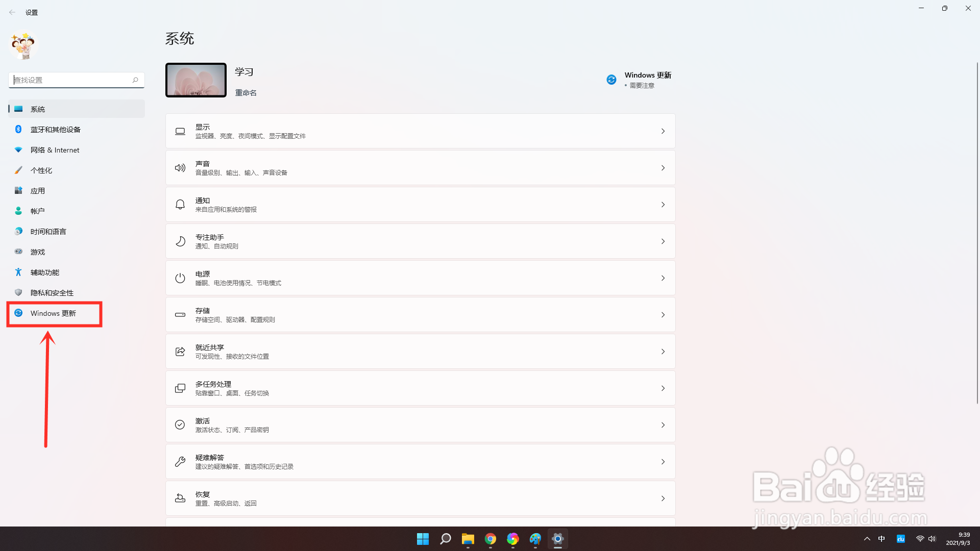This screenshot has width=980, height=551.
Task: Open the Storage settings chevron
Action: 663,315
